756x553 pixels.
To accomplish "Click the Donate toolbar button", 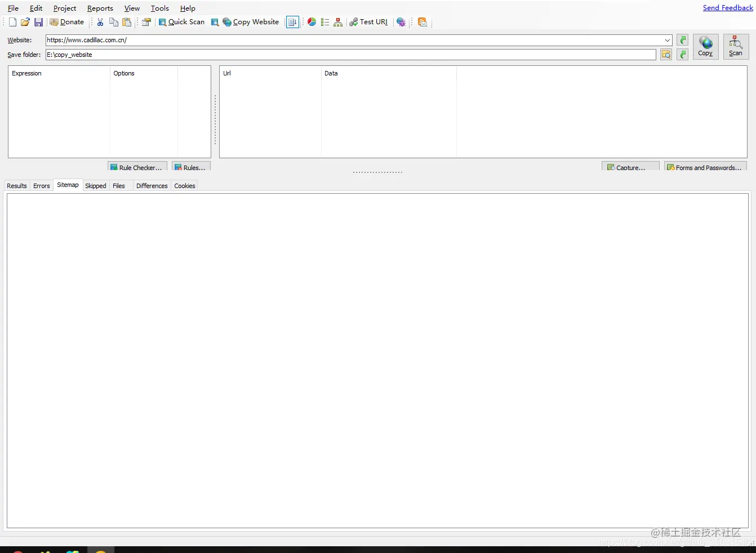I will click(67, 22).
